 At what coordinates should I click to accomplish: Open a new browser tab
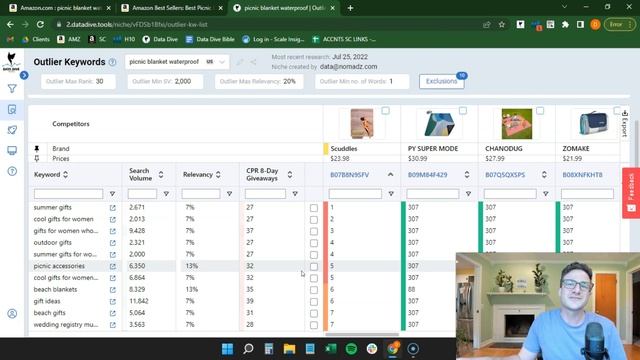[350, 8]
